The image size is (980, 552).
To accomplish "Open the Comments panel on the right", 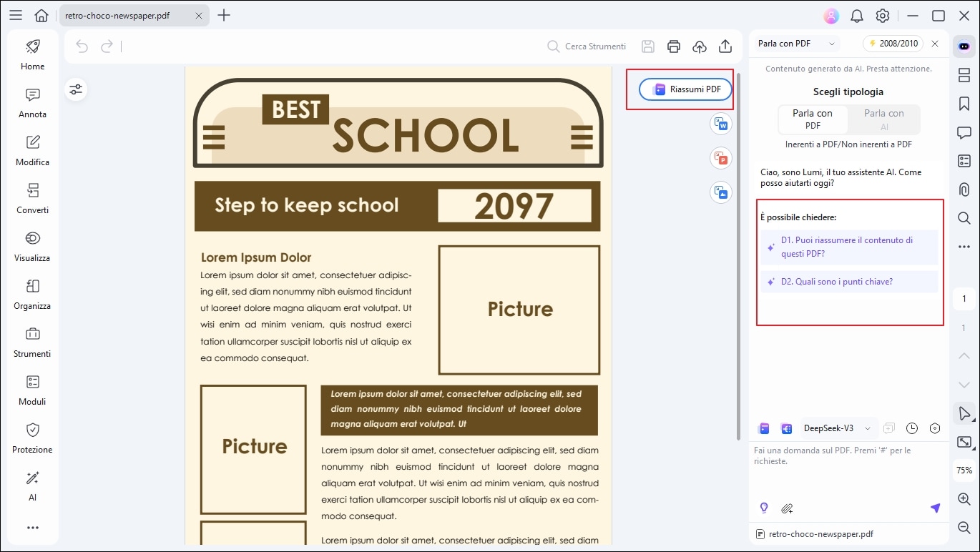I will click(964, 132).
